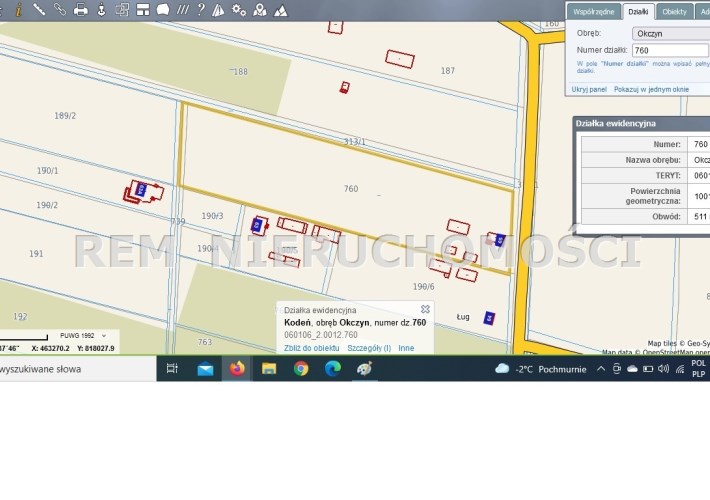Click the Pokazuj w jednym oknie link
Viewport: 710px width, 500px height.
tap(651, 89)
